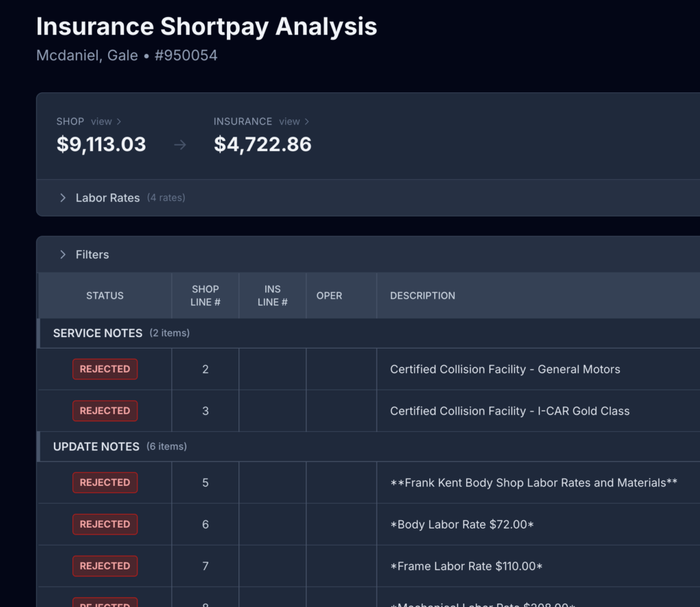Click REJECTED badge for General Motors line

point(105,369)
